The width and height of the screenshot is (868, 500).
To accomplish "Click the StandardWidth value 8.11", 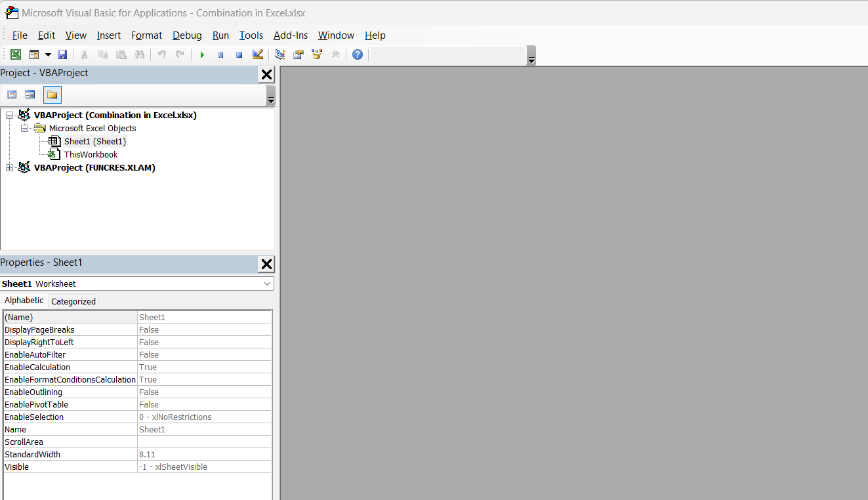I will [x=205, y=454].
